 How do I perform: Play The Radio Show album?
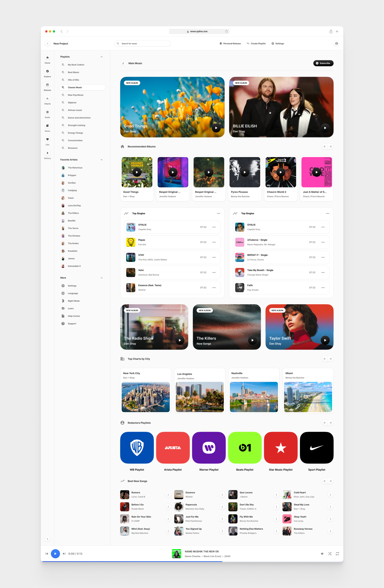(x=180, y=340)
